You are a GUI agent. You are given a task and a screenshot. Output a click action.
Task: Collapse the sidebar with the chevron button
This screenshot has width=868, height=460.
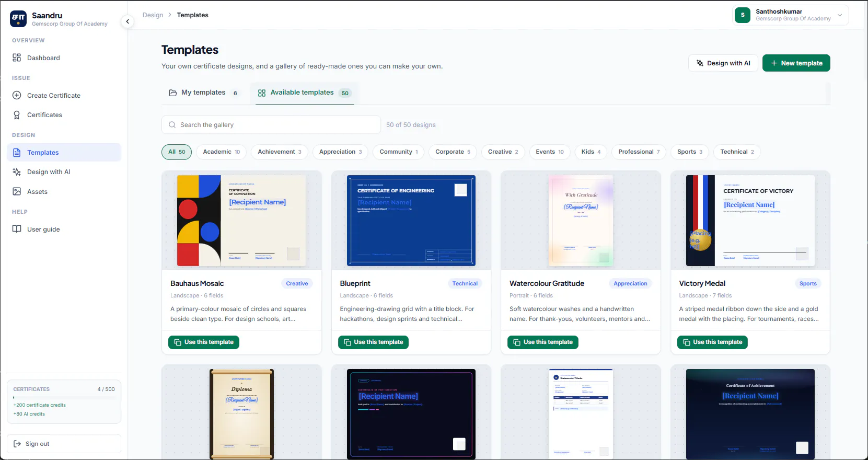point(128,21)
